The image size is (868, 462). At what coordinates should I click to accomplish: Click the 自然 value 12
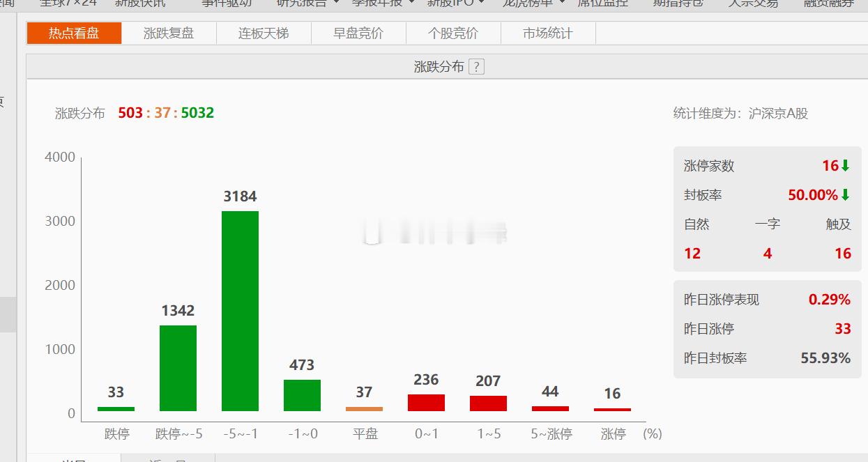coord(692,254)
